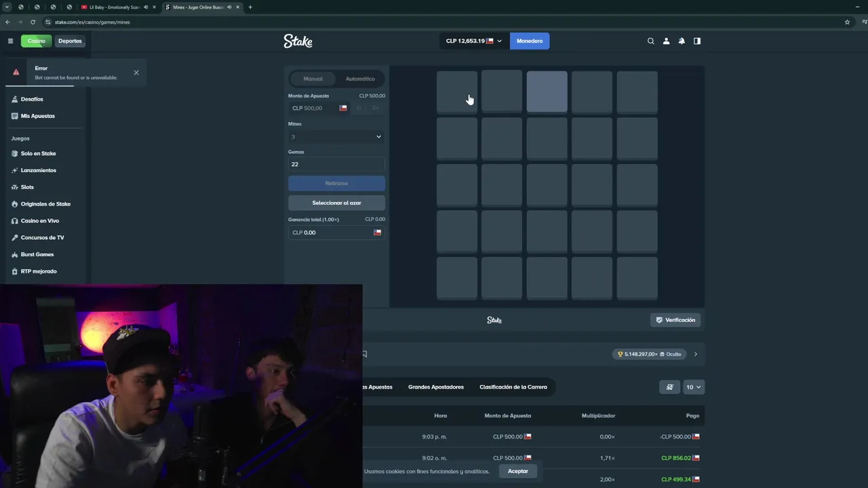Open site information icon in address bar
Screen dimensions: 868x488
[48, 22]
